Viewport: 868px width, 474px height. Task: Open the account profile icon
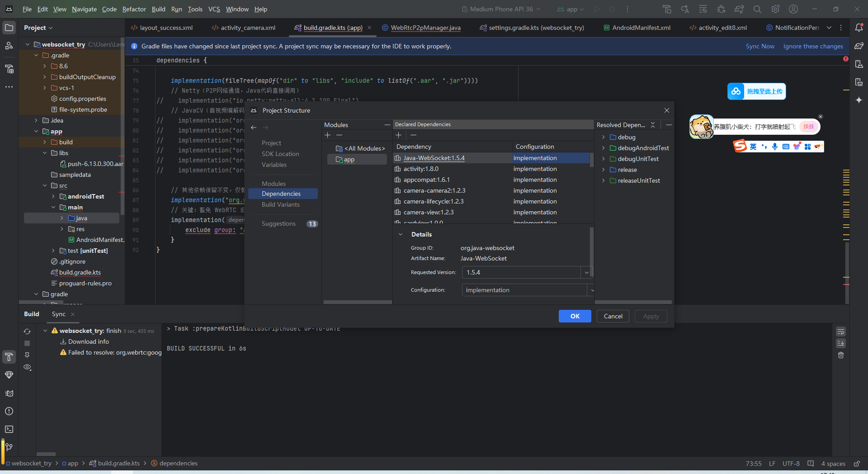793,9
